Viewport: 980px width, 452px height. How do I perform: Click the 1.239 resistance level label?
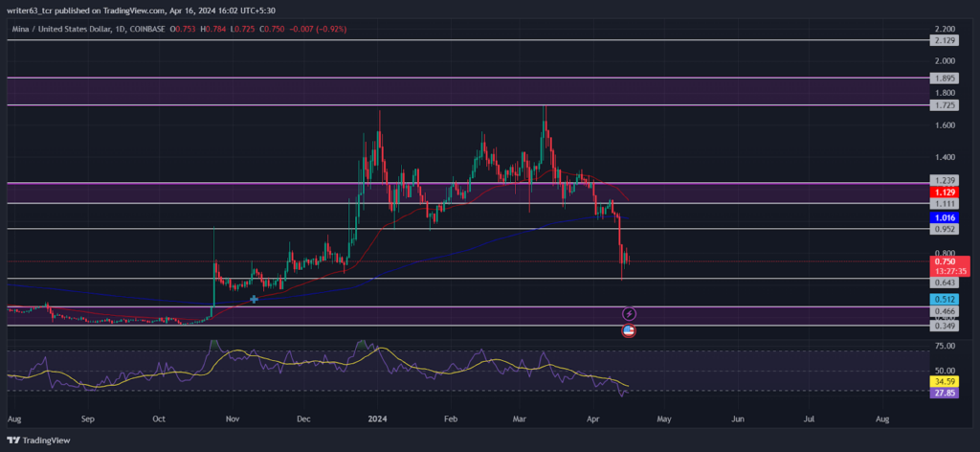(943, 179)
